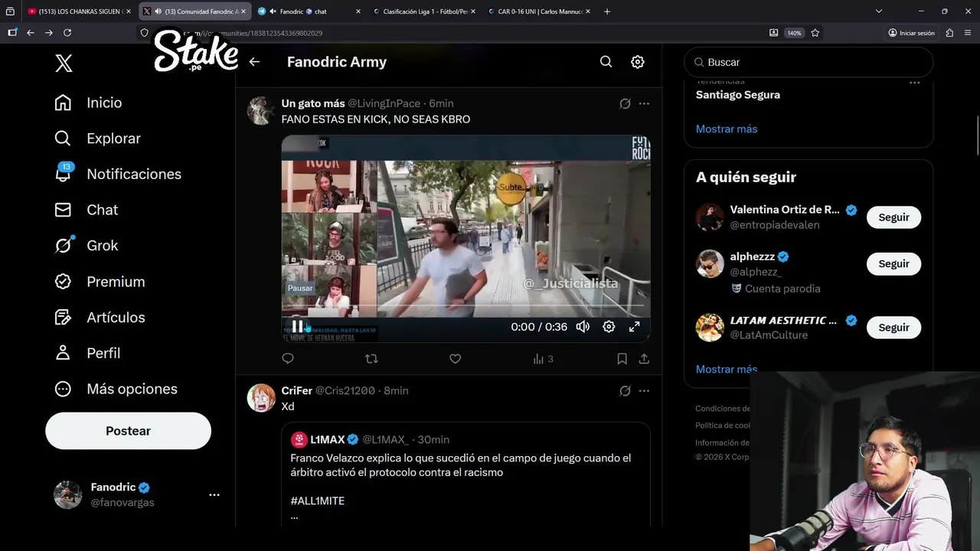The width and height of the screenshot is (980, 551).
Task: Open video settings gear
Action: 609,327
